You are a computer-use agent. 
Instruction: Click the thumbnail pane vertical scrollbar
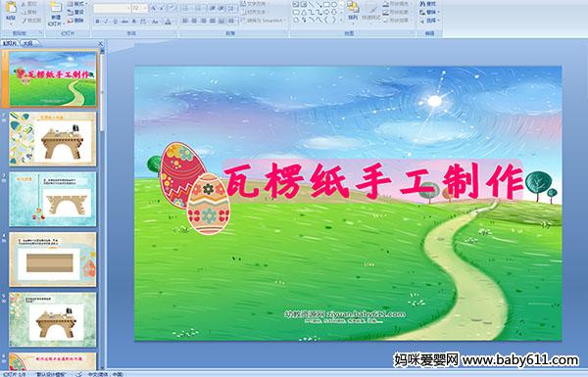(x=102, y=209)
